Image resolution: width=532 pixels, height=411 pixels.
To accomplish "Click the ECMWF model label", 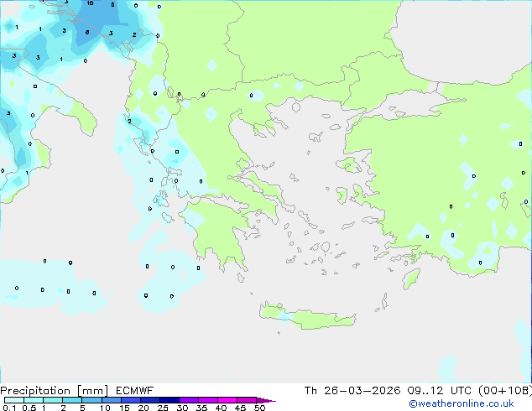I will click(135, 391).
